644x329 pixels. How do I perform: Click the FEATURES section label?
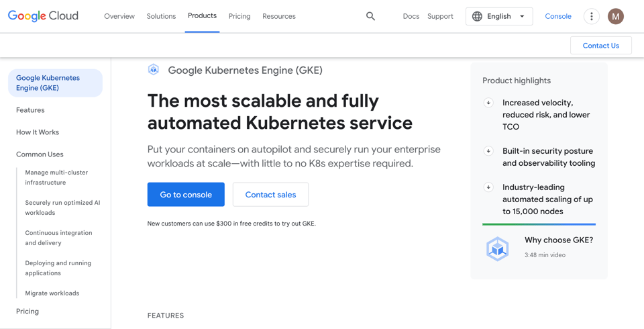(166, 316)
